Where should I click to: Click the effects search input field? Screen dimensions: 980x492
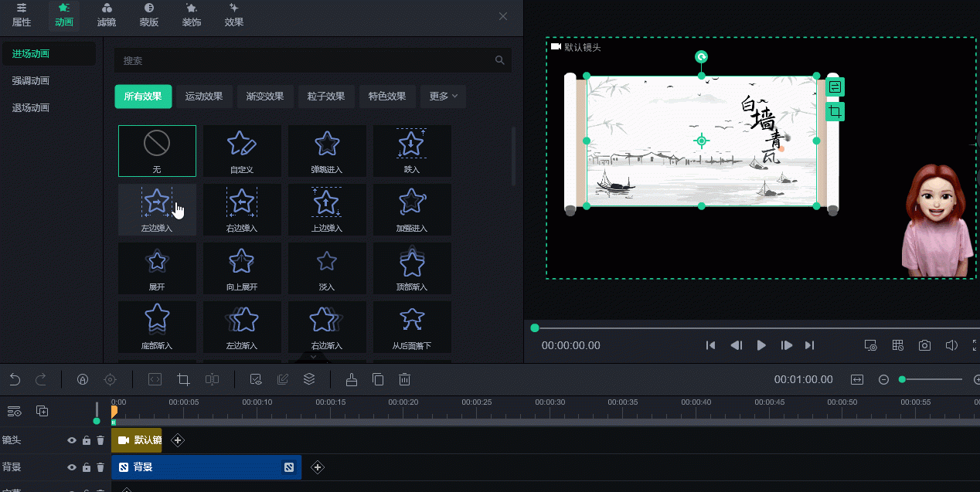tap(313, 60)
